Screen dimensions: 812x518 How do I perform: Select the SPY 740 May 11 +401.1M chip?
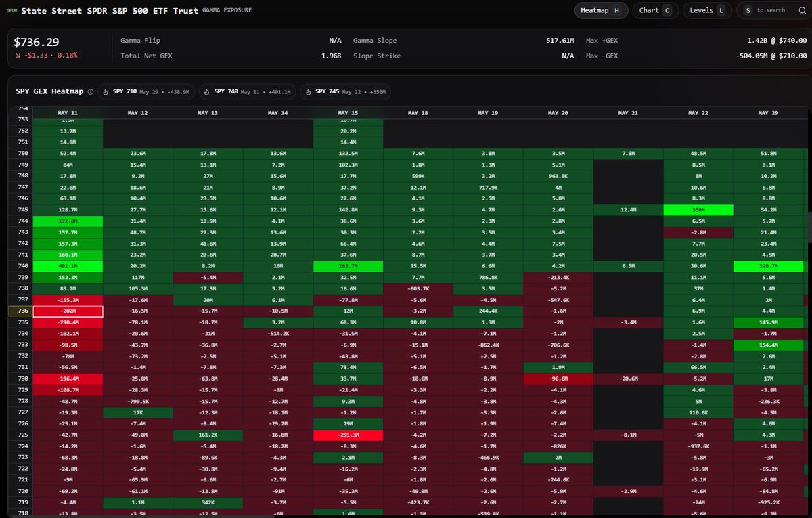[246, 91]
